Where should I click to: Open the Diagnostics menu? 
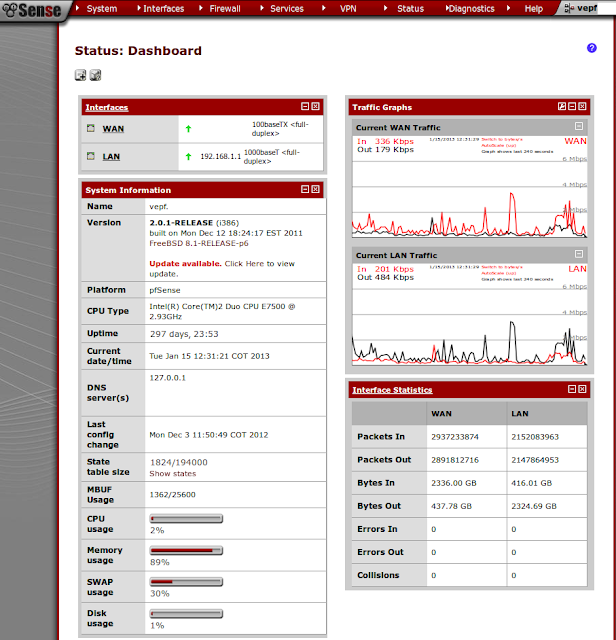471,9
